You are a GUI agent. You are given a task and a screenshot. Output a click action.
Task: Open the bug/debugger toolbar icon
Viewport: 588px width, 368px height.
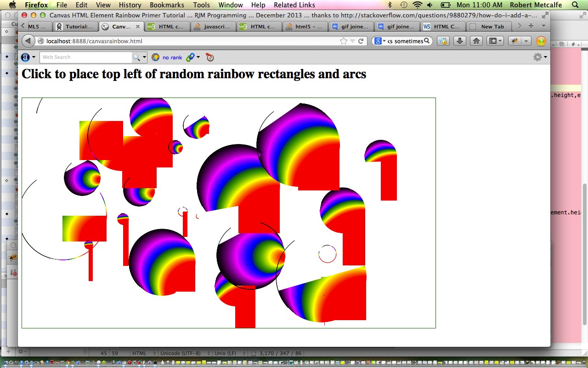pyautogui.click(x=515, y=41)
